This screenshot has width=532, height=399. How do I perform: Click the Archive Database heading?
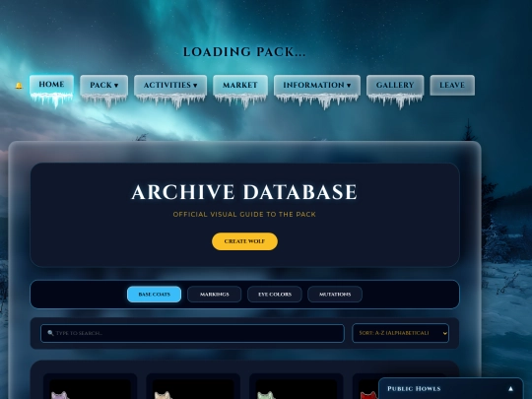(244, 192)
